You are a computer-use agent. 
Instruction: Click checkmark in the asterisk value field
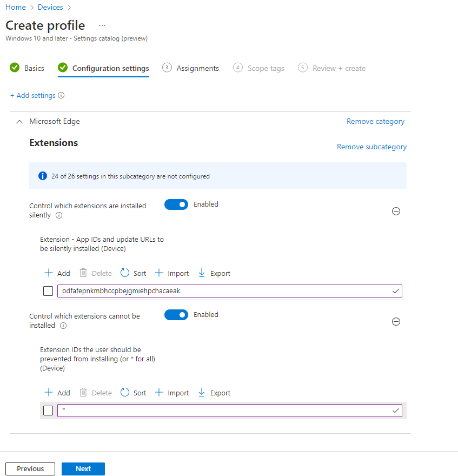click(x=395, y=411)
